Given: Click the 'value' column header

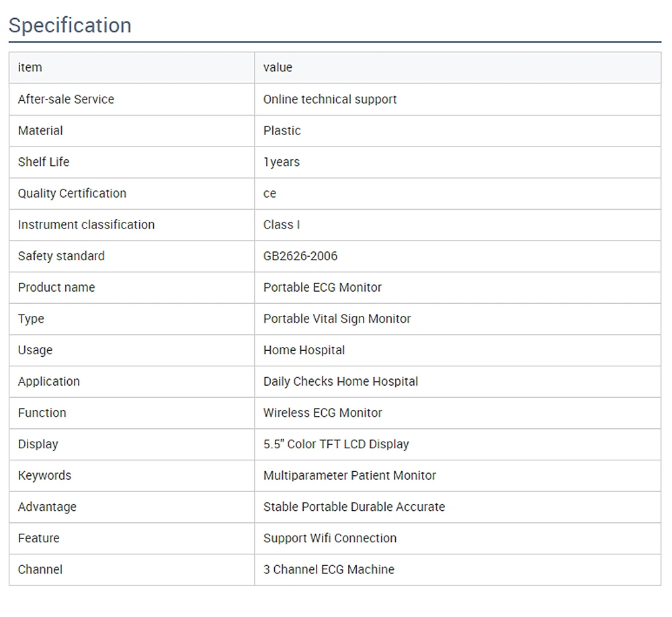Looking at the screenshot, I should [x=278, y=67].
